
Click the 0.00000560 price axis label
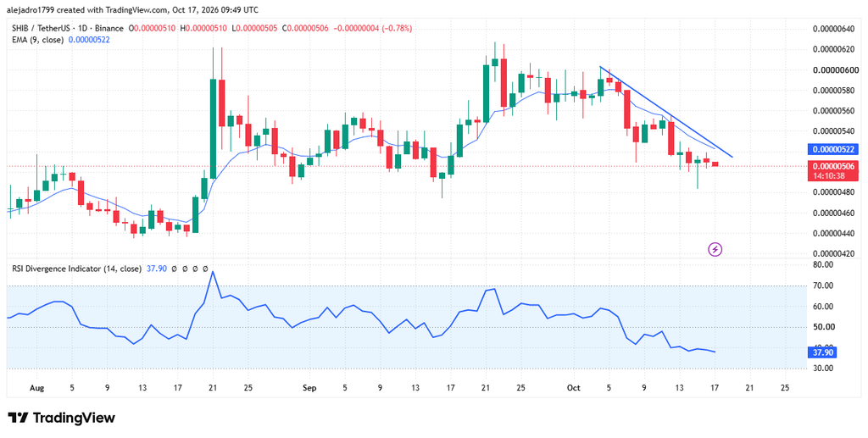coord(833,111)
